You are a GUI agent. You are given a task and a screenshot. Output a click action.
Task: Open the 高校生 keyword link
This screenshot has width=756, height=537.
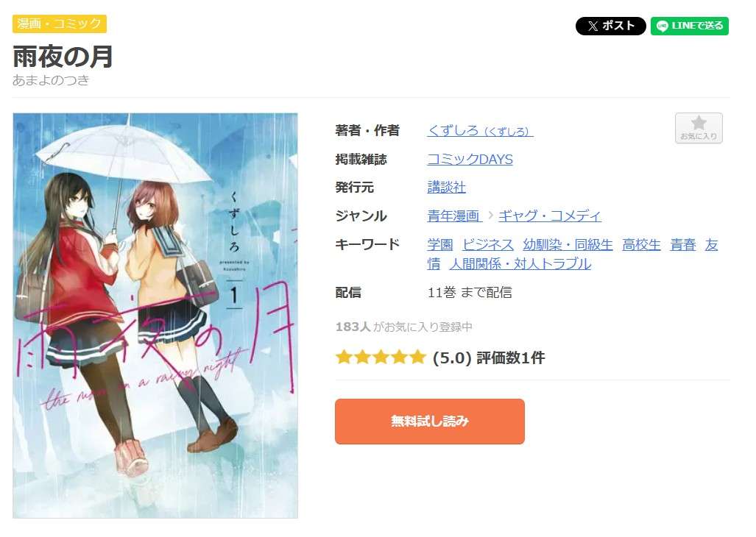coord(642,245)
